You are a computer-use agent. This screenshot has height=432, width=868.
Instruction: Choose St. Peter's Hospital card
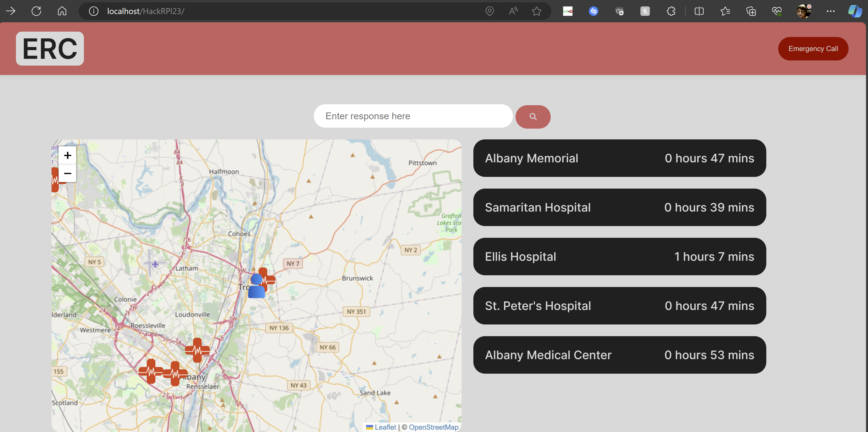[x=619, y=306]
